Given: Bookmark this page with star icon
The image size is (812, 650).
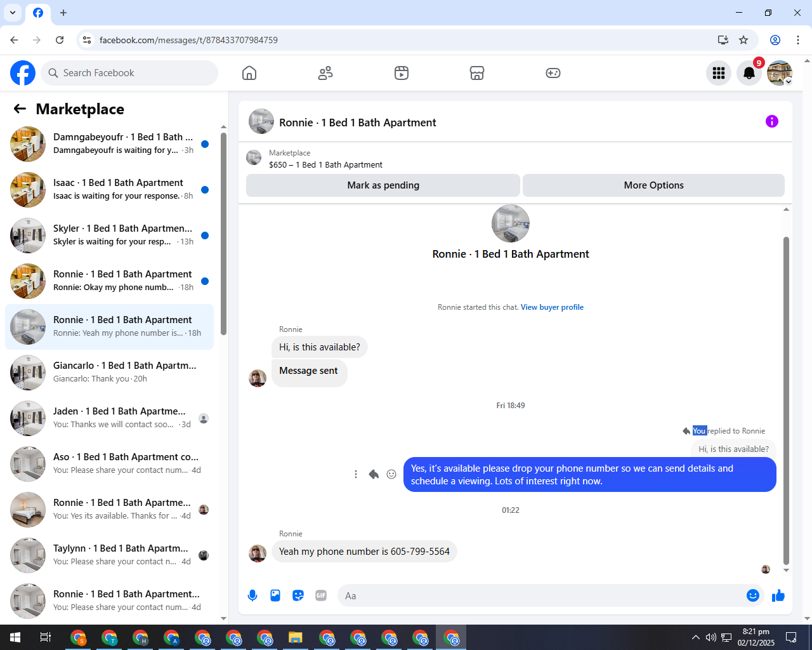Looking at the screenshot, I should tap(743, 40).
